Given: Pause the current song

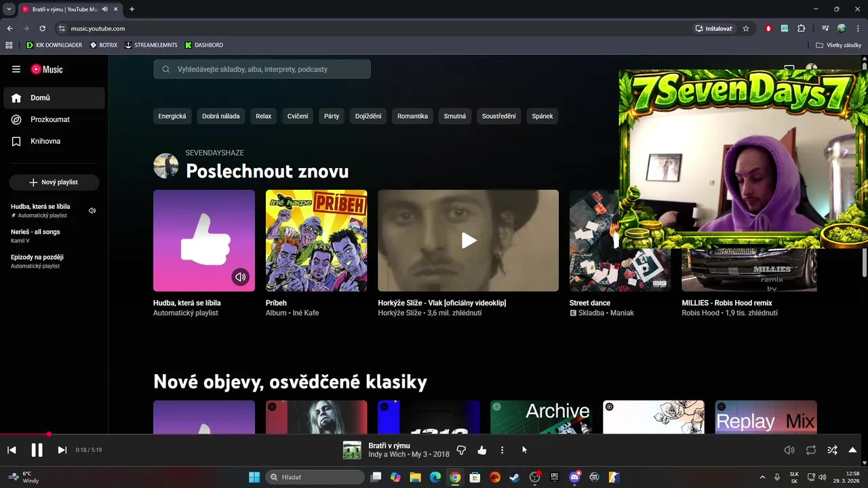Looking at the screenshot, I should pos(37,450).
